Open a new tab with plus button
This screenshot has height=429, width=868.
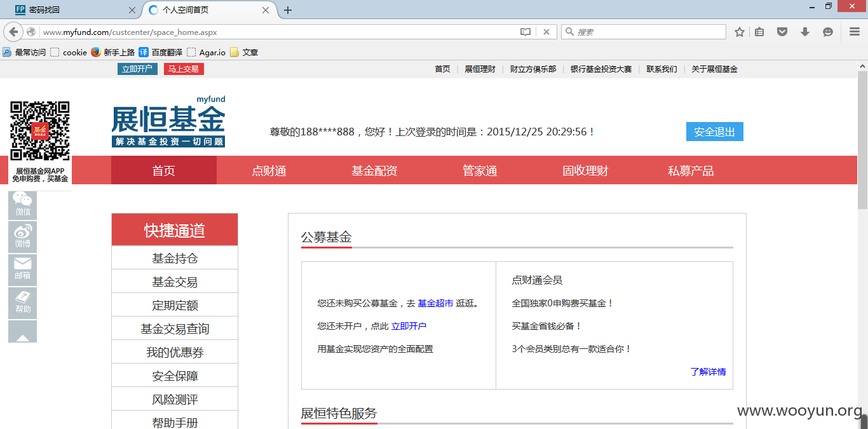point(288,10)
